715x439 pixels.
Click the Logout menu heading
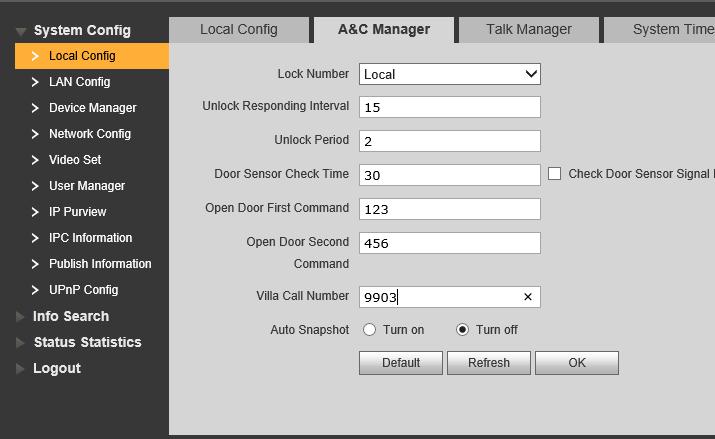point(57,368)
